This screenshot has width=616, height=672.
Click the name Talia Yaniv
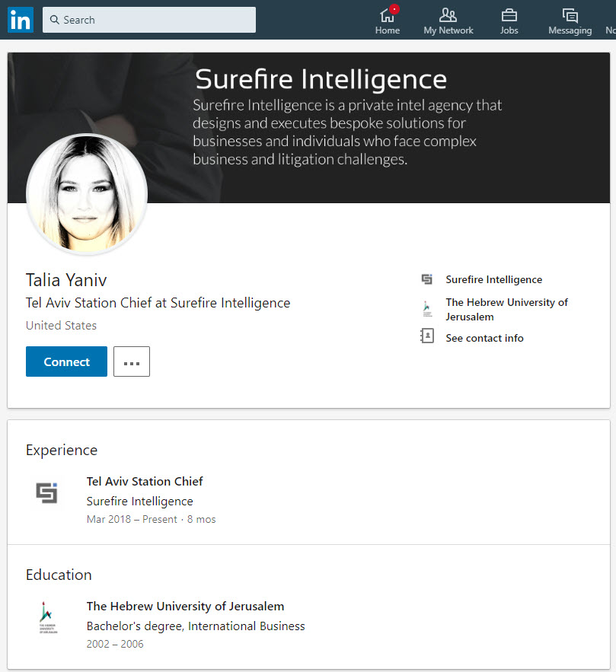66,280
